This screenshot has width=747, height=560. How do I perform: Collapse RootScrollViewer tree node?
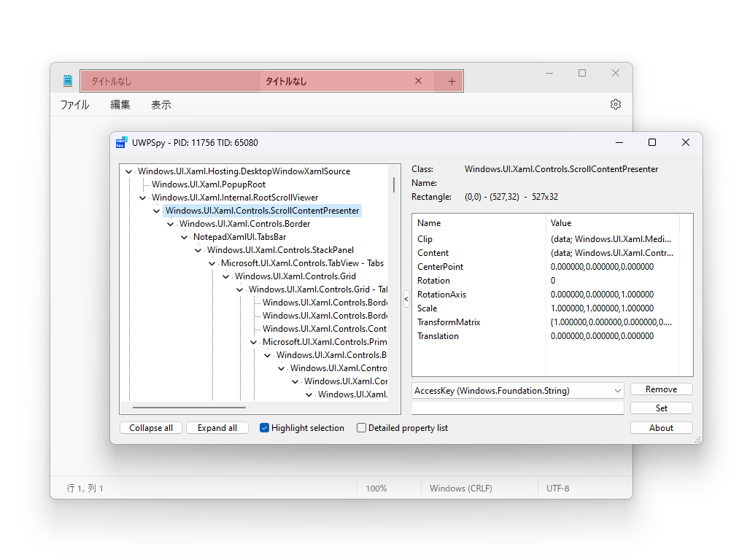pyautogui.click(x=142, y=198)
